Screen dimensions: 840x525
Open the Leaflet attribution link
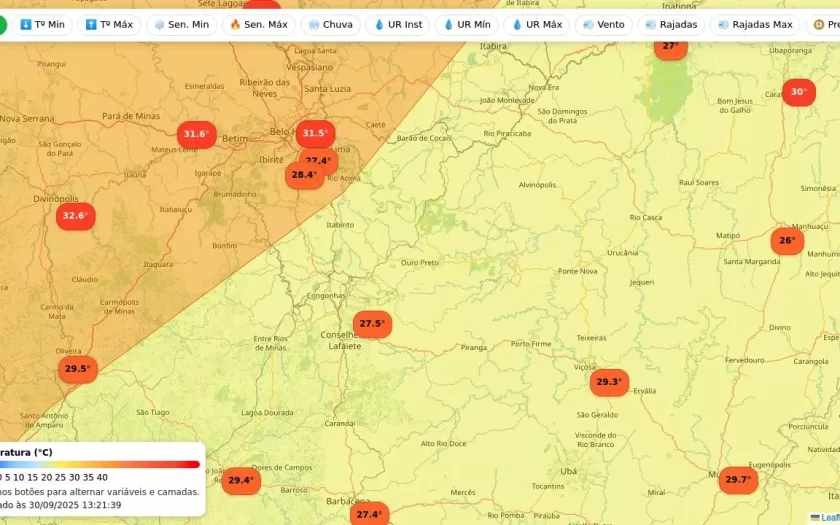[x=828, y=517]
